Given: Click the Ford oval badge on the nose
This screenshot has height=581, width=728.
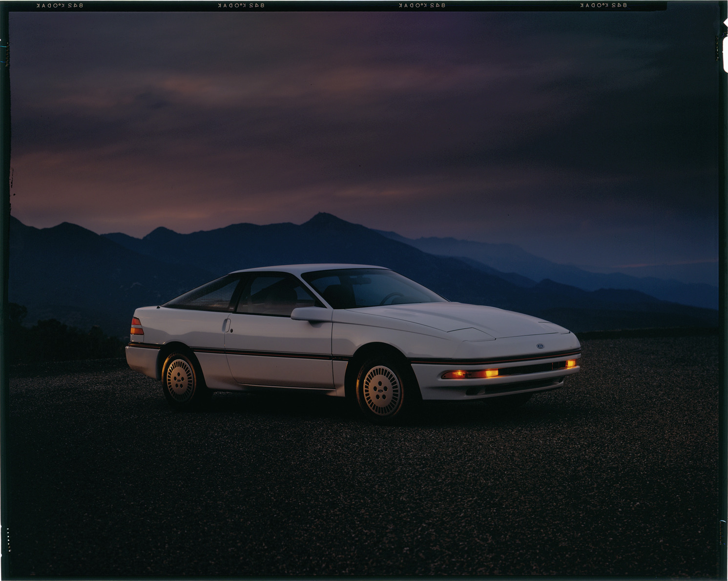Looking at the screenshot, I should [x=541, y=346].
